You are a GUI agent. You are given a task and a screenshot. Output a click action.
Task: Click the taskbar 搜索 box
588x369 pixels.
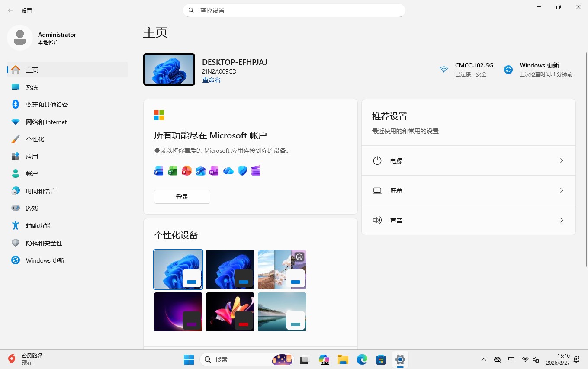[x=247, y=359]
